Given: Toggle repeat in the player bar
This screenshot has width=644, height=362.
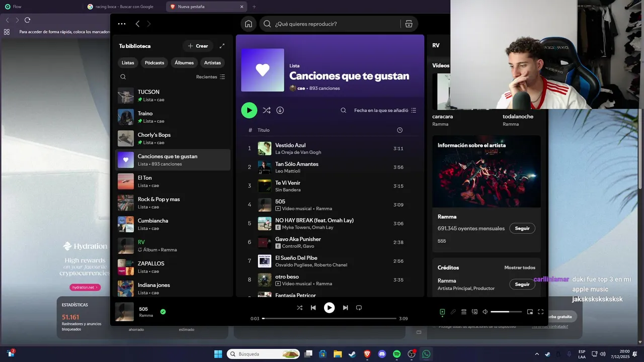Looking at the screenshot, I should click(x=359, y=308).
